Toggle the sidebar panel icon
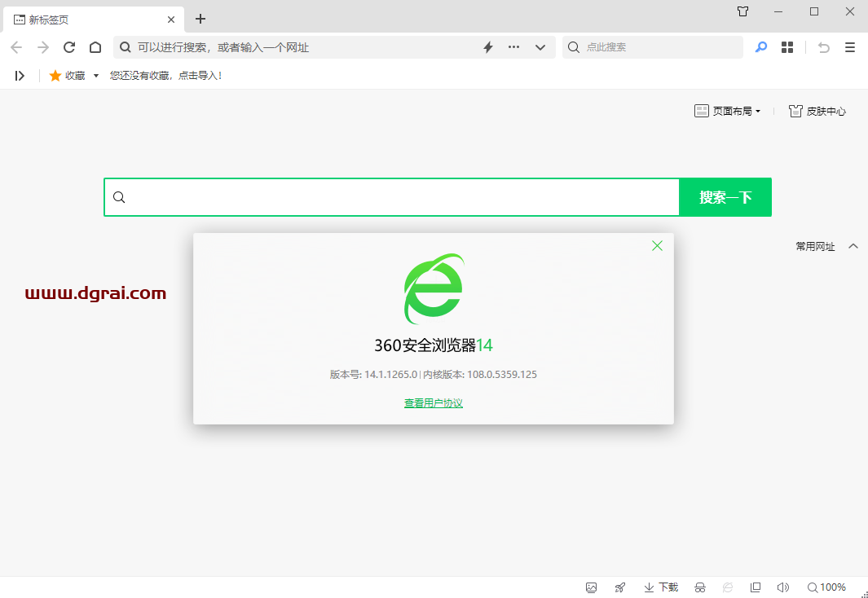 click(20, 76)
